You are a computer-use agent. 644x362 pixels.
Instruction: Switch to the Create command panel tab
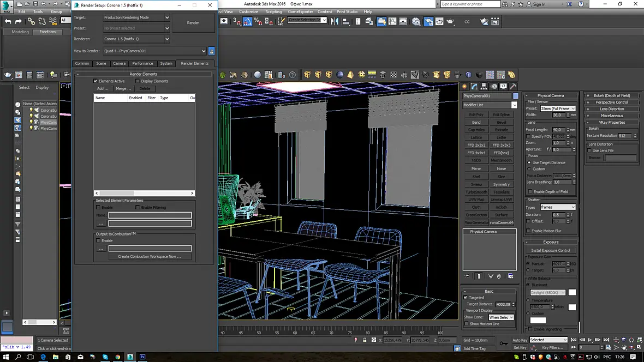click(464, 87)
